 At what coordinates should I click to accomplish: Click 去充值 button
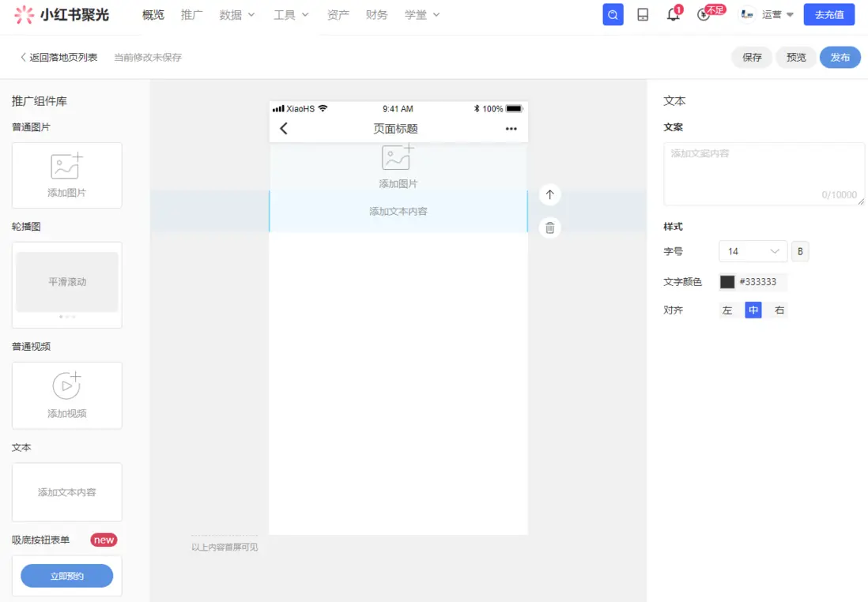click(x=828, y=15)
